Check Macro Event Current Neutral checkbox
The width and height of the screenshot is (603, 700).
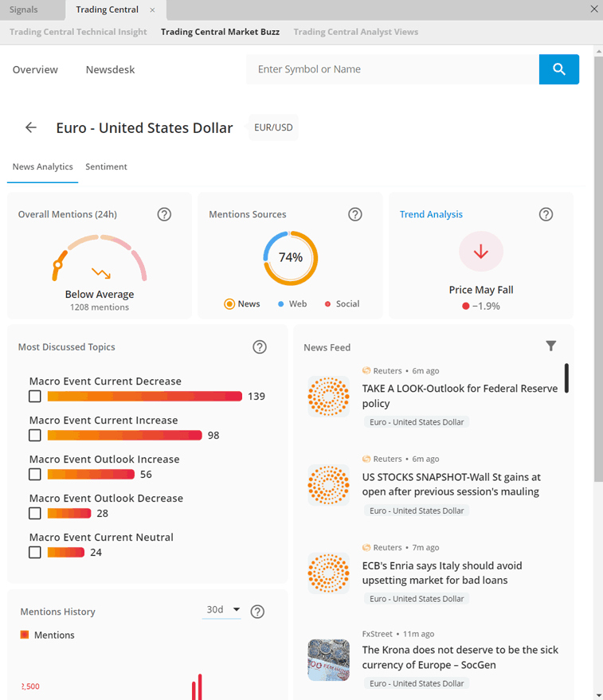[35, 552]
